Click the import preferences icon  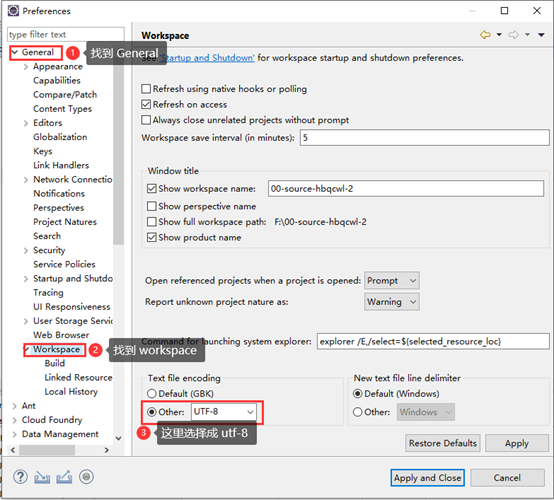[42, 477]
